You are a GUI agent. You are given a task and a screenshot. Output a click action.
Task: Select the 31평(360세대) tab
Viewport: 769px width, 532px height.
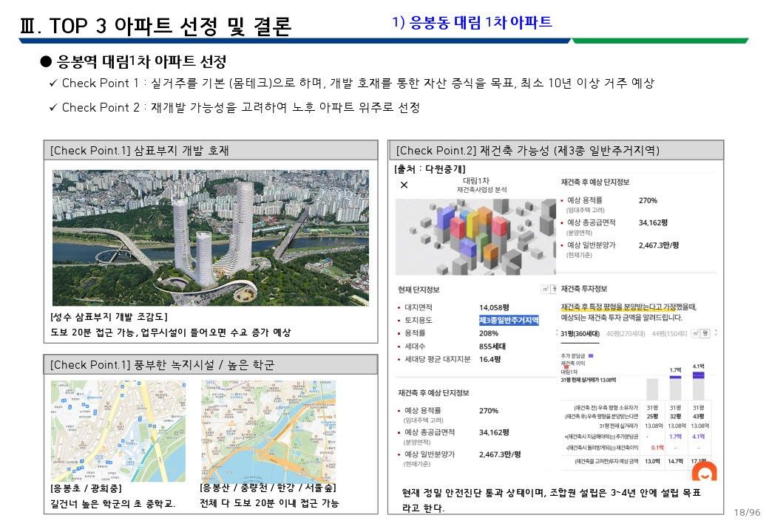(x=580, y=333)
